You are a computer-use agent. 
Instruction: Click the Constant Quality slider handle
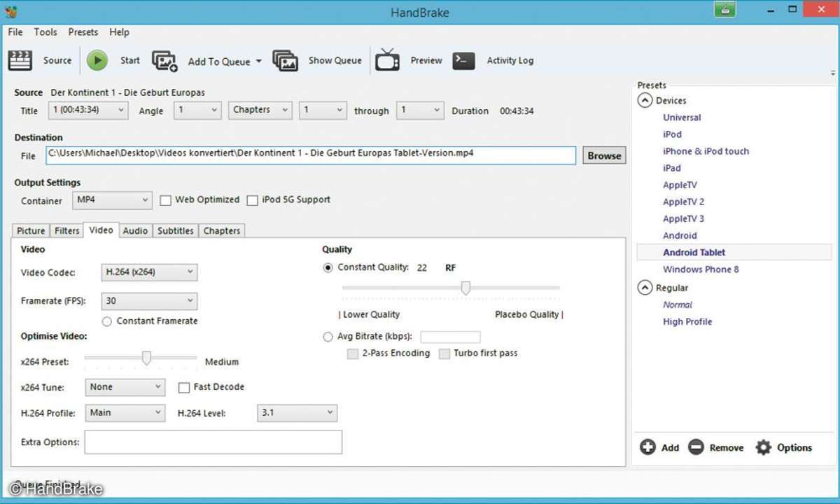465,288
